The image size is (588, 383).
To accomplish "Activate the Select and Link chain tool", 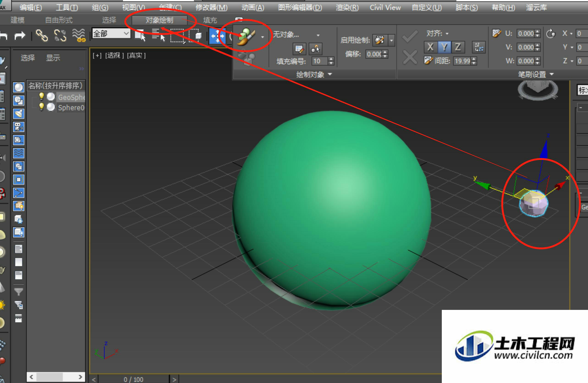I will 42,35.
